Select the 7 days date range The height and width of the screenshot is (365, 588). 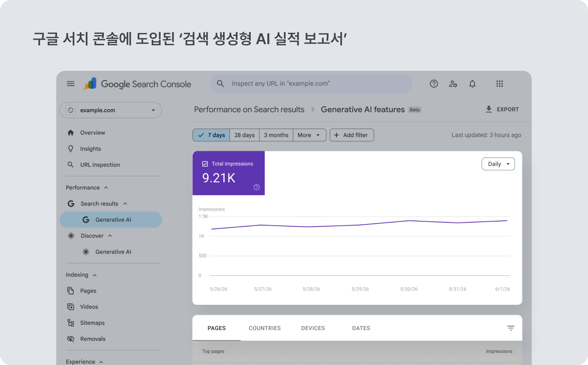click(x=211, y=135)
